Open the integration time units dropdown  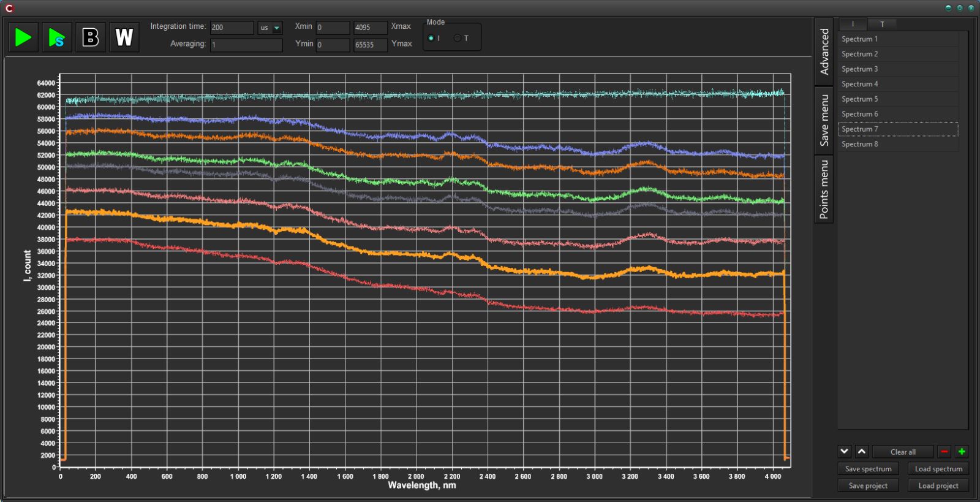tap(270, 28)
